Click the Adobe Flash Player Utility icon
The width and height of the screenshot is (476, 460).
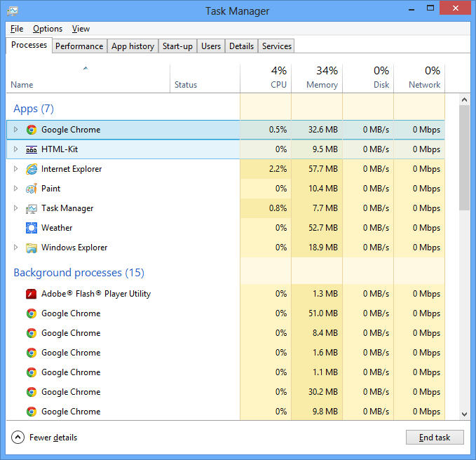pyautogui.click(x=32, y=294)
